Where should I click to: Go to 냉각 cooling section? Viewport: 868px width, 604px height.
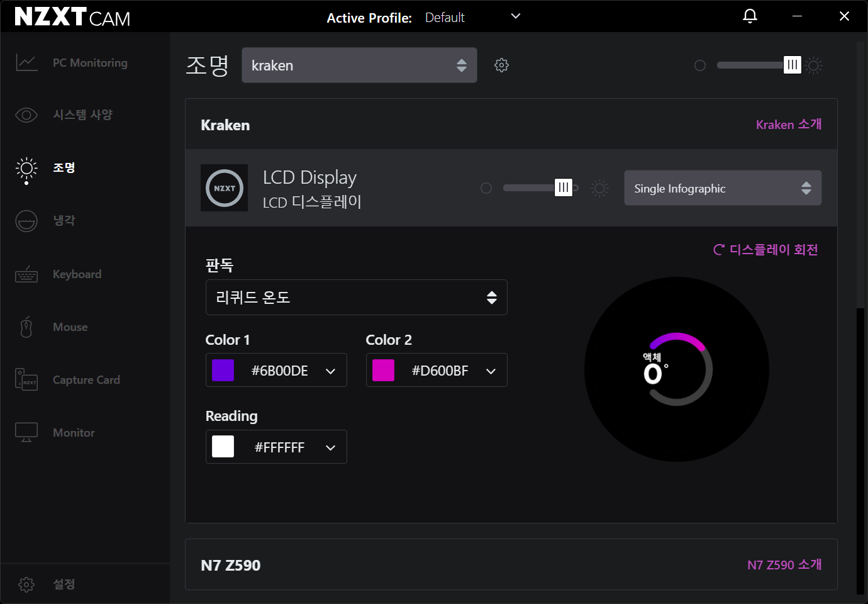point(64,221)
